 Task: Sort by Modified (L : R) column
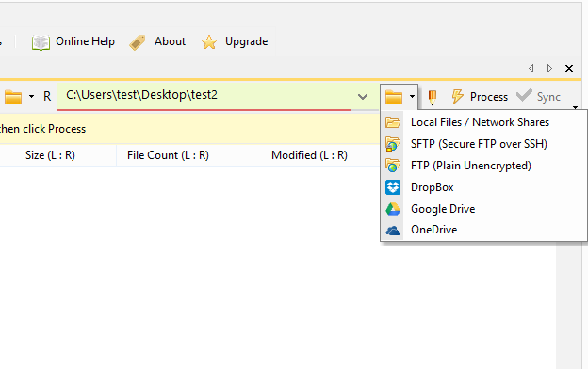click(x=310, y=155)
